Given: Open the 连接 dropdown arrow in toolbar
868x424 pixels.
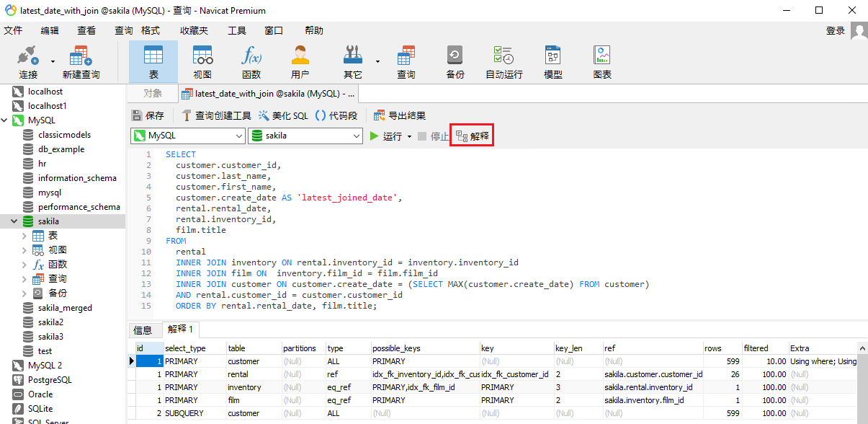Looking at the screenshot, I should [x=53, y=61].
